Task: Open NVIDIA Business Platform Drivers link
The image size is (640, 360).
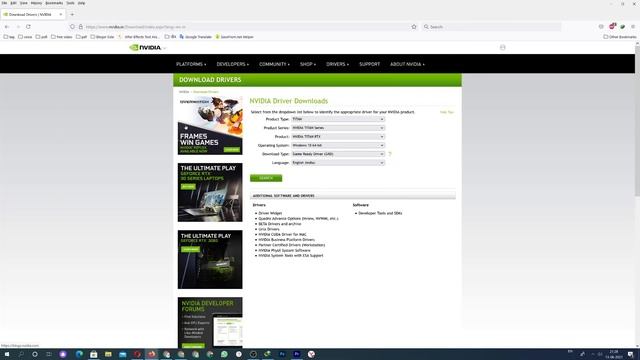Action: pos(287,240)
